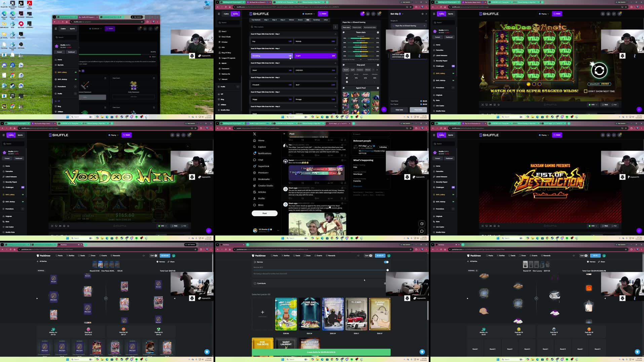This screenshot has width=644, height=362.
Task: Select Fun mode under Fist of Destruction game
Action: pos(614,226)
